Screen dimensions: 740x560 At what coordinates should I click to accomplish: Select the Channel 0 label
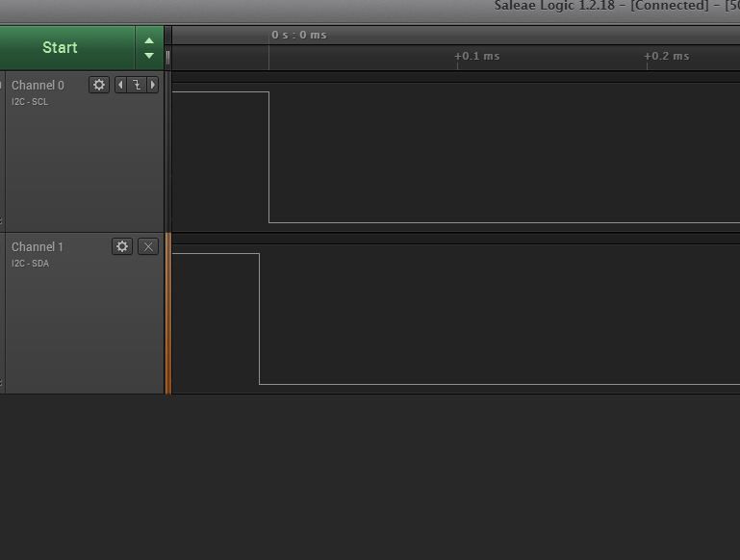coord(38,86)
